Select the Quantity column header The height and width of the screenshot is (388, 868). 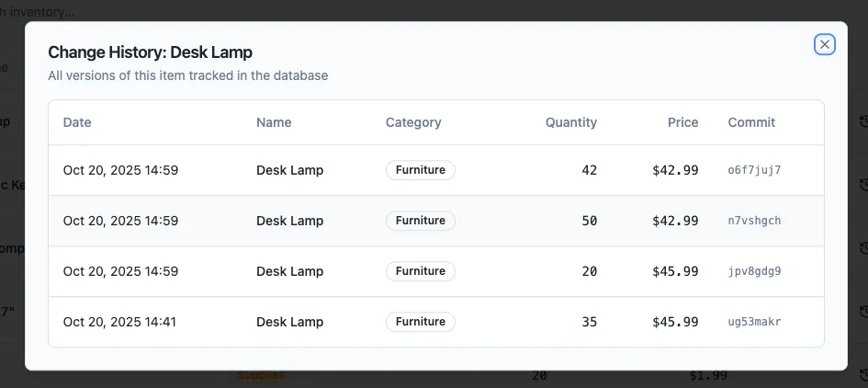click(570, 122)
